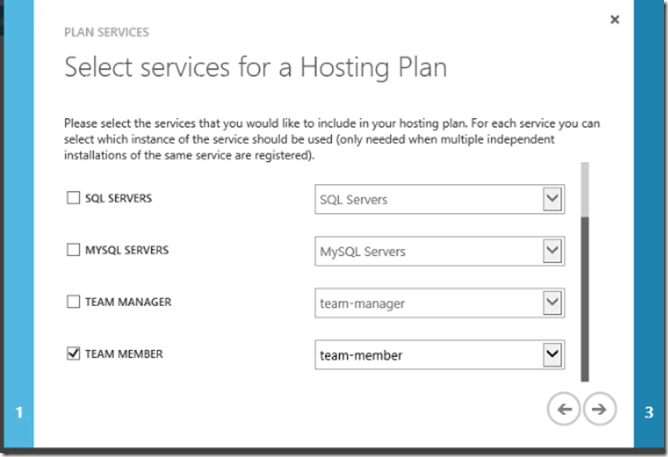Click the services list scrollbar
This screenshot has height=457, width=668.
point(585,290)
